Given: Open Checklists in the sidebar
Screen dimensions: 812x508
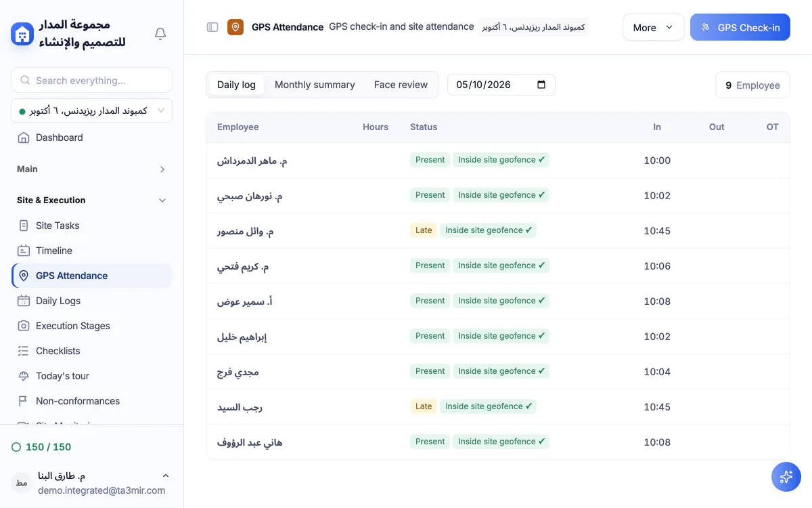Looking at the screenshot, I should 91,351.
